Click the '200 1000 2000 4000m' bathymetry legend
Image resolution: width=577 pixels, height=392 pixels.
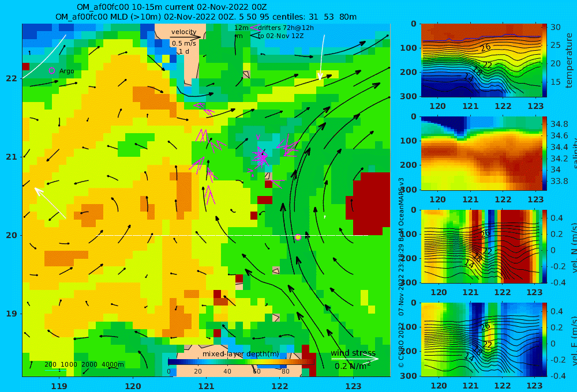click(x=84, y=364)
